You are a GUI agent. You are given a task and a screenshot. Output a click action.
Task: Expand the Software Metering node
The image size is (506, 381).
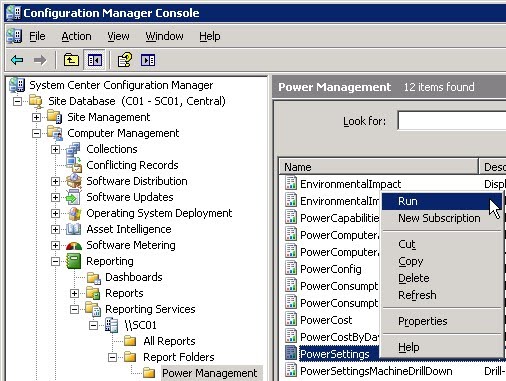55,245
